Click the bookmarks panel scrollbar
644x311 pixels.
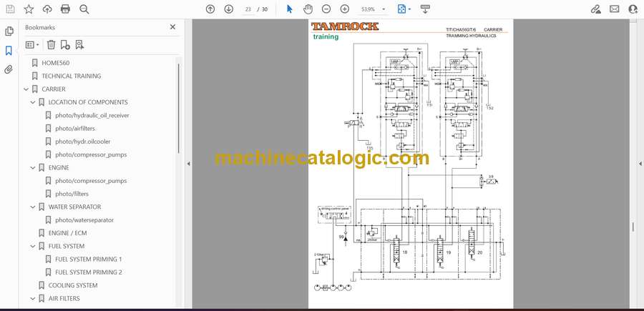[179, 109]
